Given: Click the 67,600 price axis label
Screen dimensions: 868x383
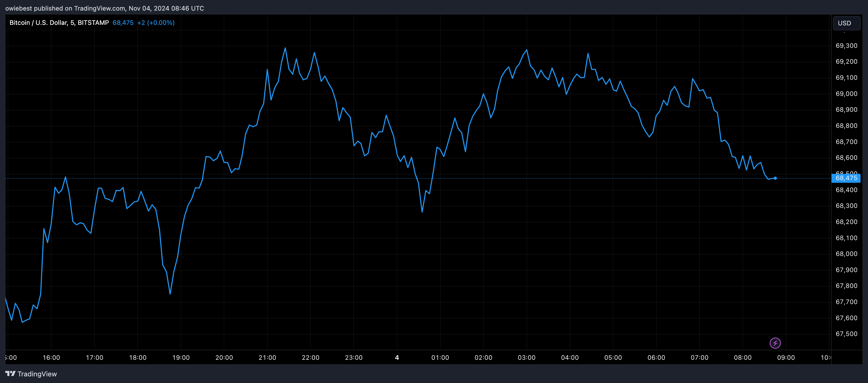Looking at the screenshot, I should coord(846,318).
